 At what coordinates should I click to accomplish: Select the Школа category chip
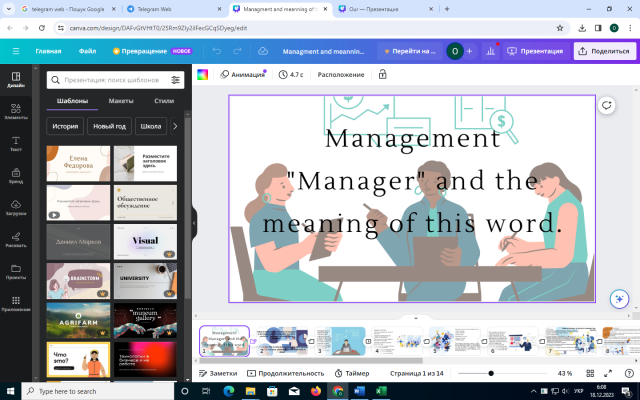151,126
